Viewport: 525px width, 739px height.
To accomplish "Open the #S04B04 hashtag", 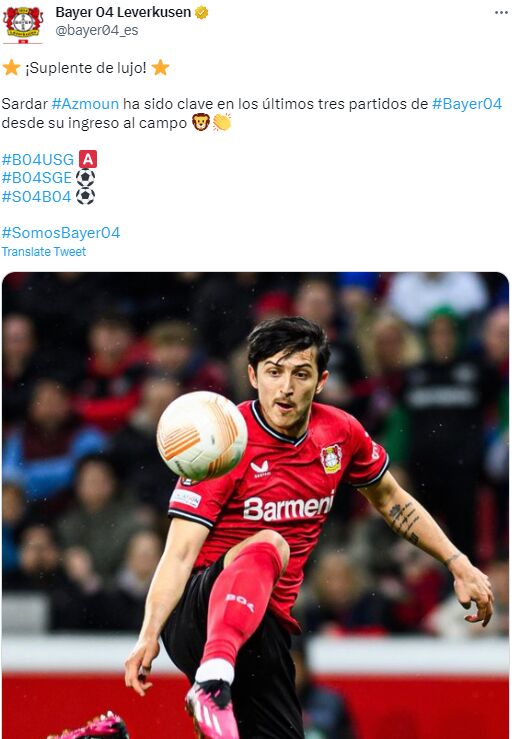I will [37, 196].
